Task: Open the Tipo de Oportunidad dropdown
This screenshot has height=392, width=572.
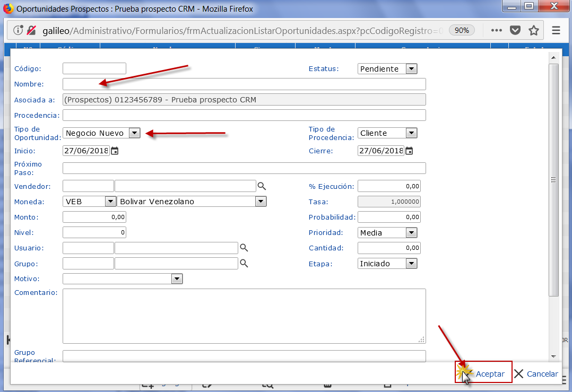Action: [x=134, y=133]
